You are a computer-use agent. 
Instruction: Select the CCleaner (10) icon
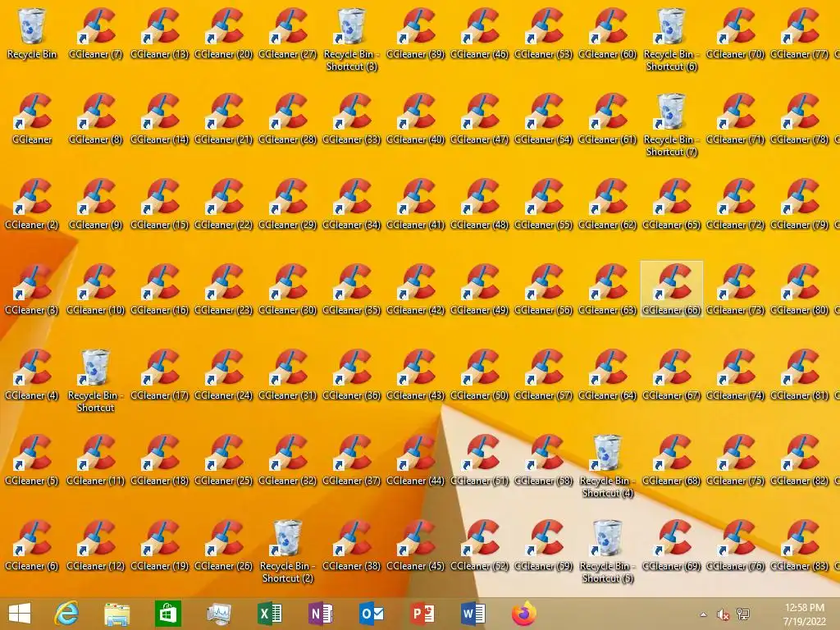(95, 289)
